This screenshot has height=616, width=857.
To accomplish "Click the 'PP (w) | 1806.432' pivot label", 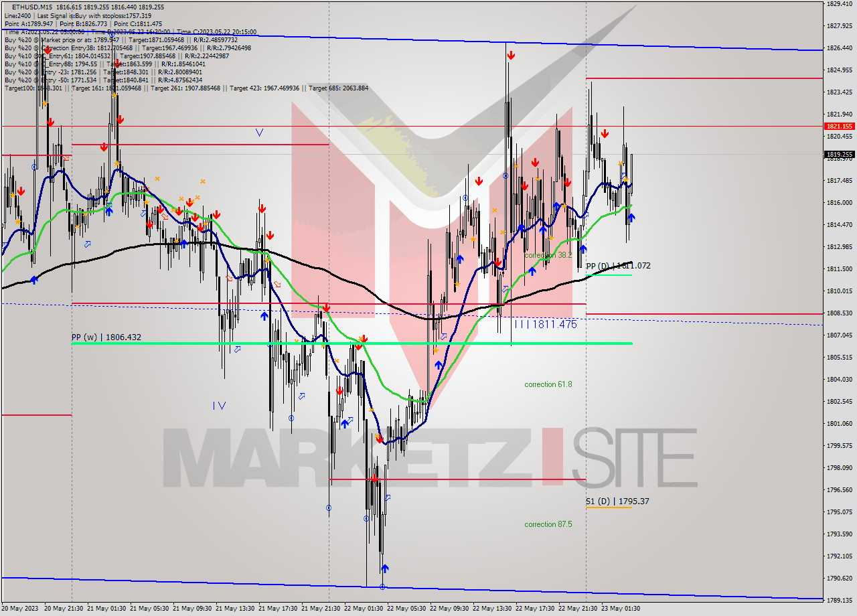I will [x=106, y=337].
